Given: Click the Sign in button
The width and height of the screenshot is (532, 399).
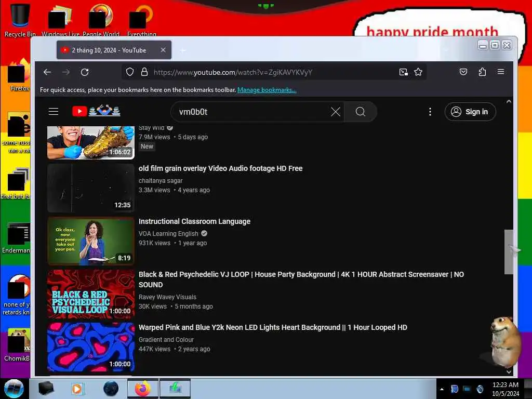Looking at the screenshot, I should [x=470, y=112].
